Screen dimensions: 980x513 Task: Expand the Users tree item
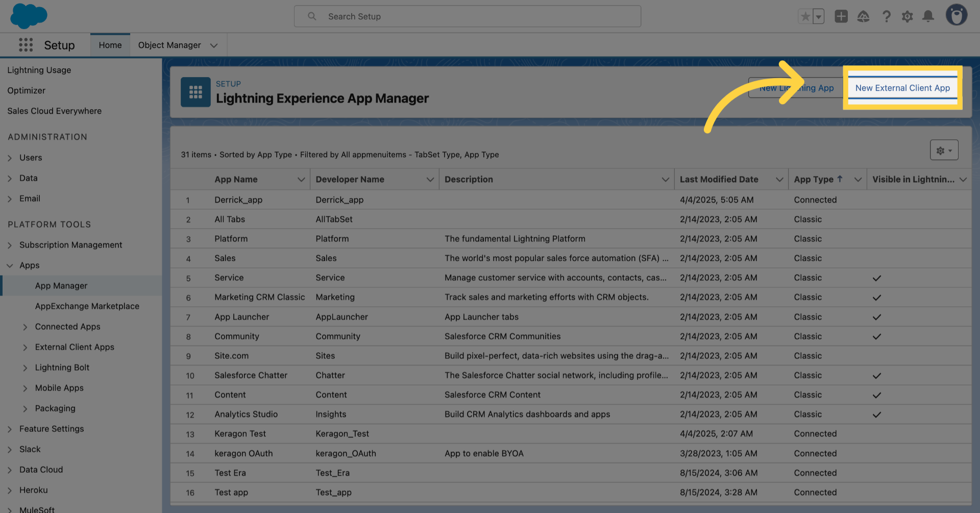[10, 158]
